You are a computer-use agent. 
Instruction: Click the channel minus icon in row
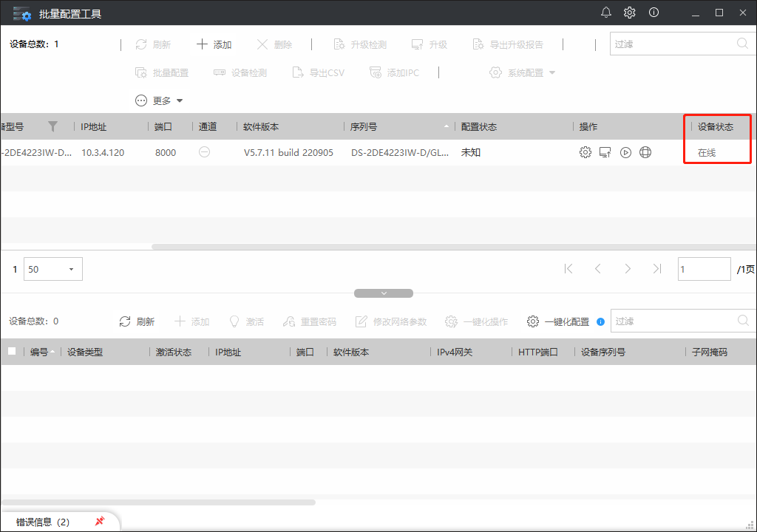pyautogui.click(x=204, y=152)
